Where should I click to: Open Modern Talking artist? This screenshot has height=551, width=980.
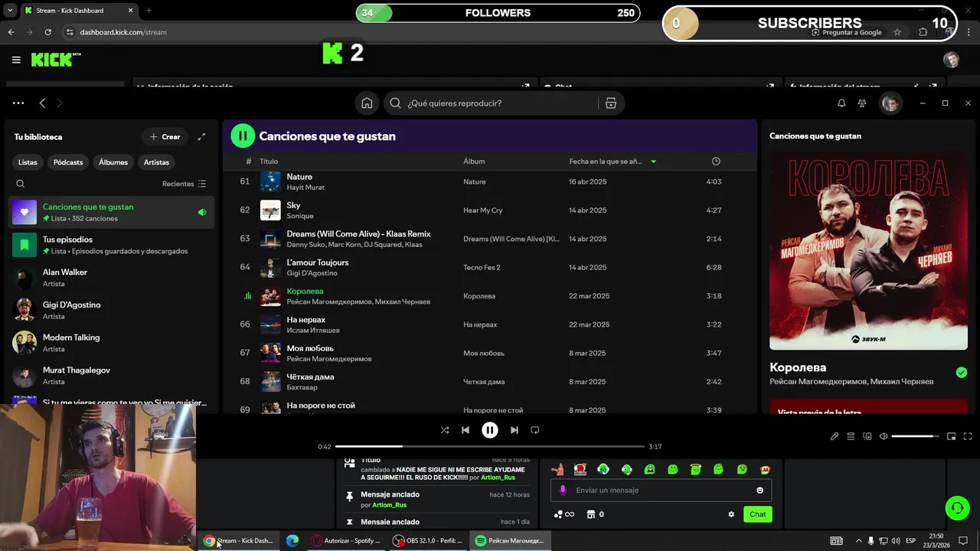pos(112,343)
